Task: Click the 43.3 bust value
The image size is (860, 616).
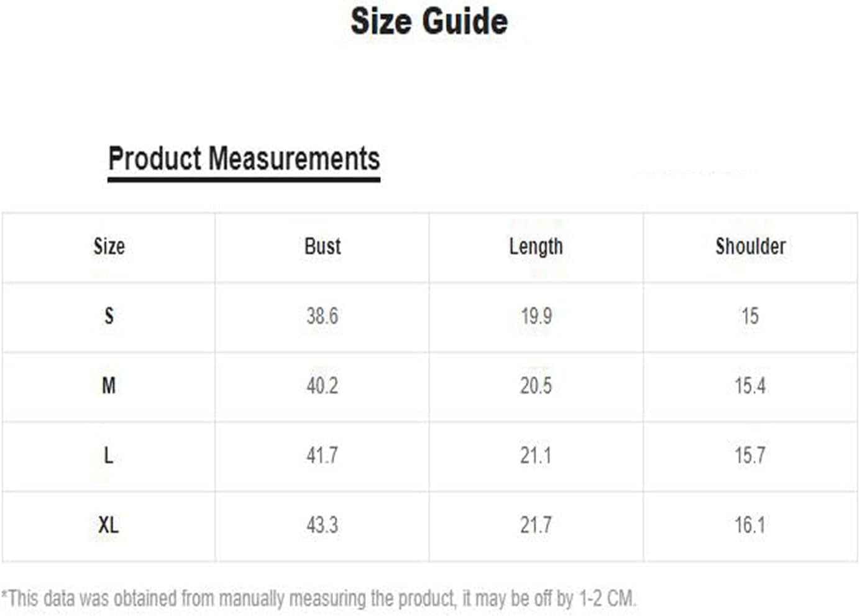Action: (x=322, y=525)
